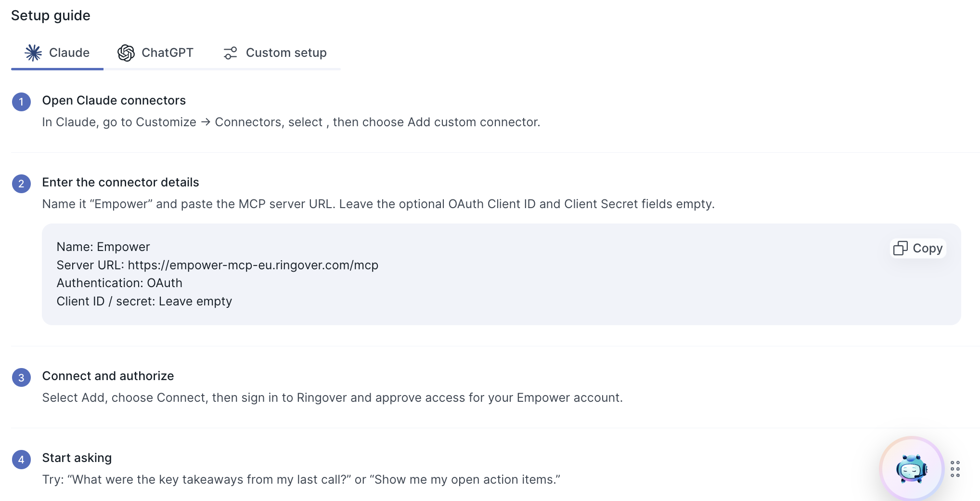This screenshot has height=501, width=980.
Task: Click the Start asking step title
Action: (x=77, y=458)
